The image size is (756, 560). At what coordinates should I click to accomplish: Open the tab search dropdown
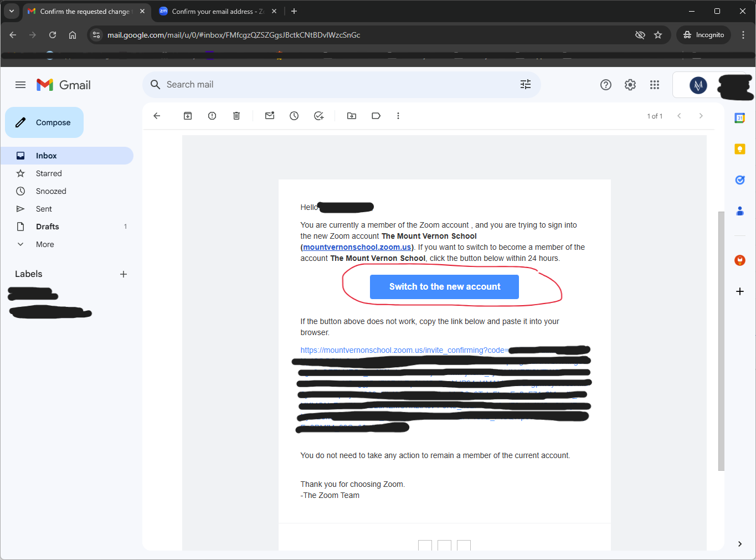(x=12, y=11)
